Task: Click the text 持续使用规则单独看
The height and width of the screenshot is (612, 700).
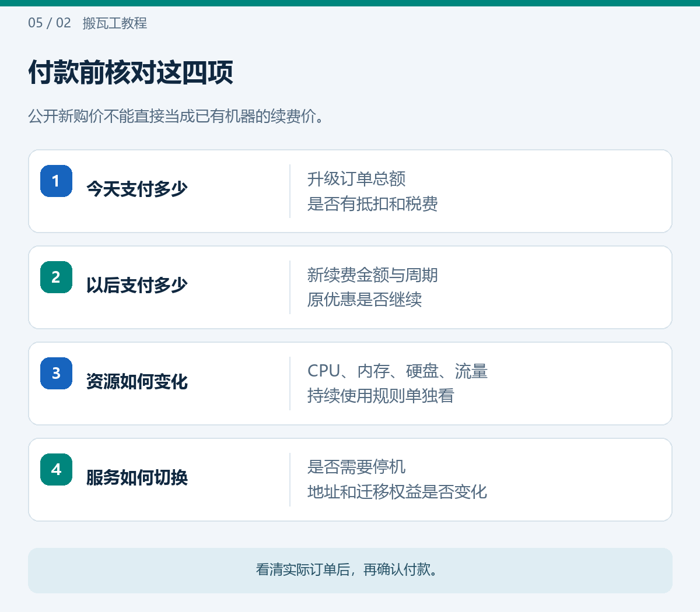Action: coord(381,396)
